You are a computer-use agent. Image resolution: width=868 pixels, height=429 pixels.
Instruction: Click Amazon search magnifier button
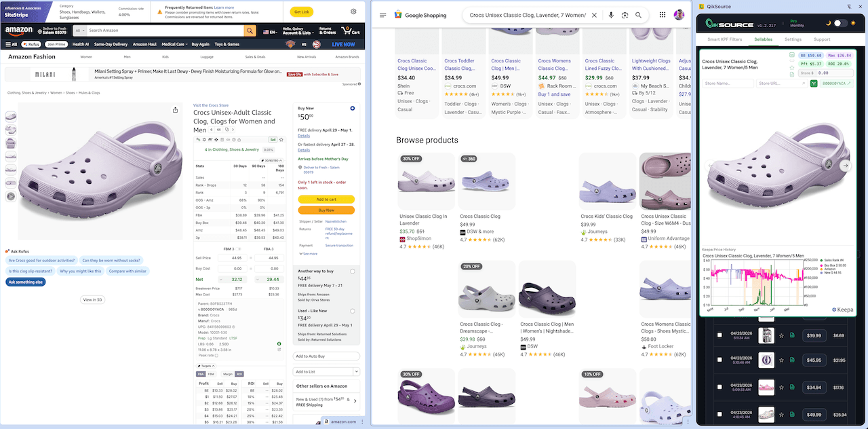[250, 31]
